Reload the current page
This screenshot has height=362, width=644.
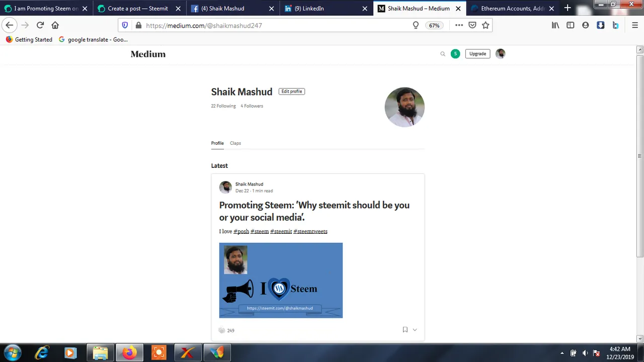tap(40, 25)
